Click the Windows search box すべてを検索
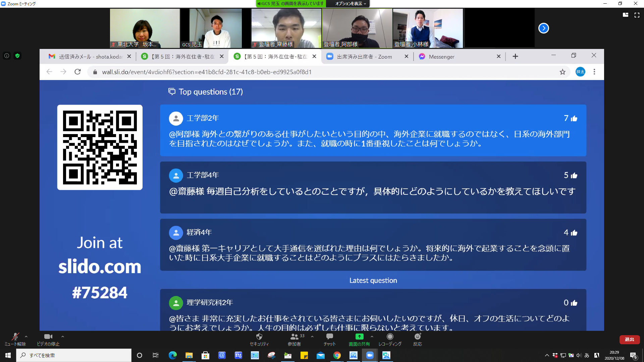Screen dimensions: 644x362 tap(74, 355)
